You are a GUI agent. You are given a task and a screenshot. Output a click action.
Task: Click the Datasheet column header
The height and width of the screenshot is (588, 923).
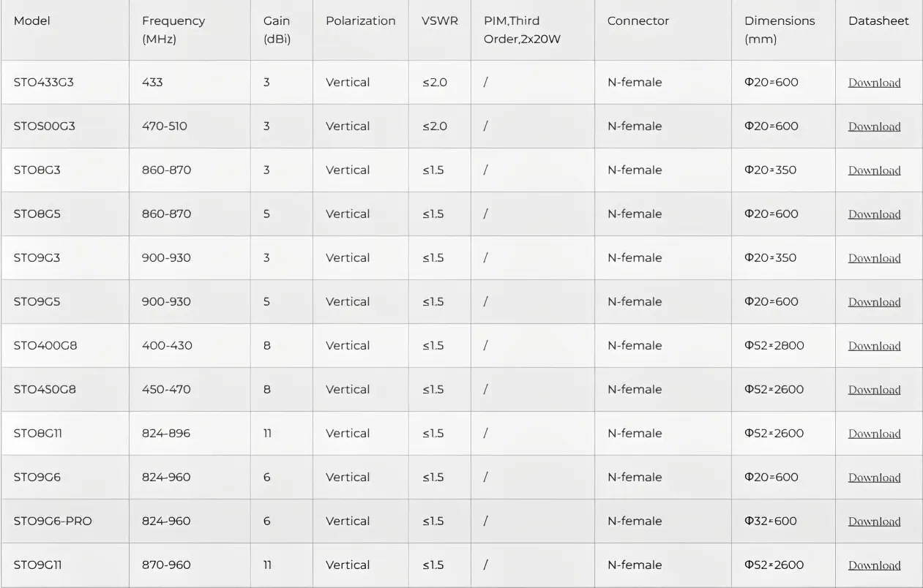878,21
